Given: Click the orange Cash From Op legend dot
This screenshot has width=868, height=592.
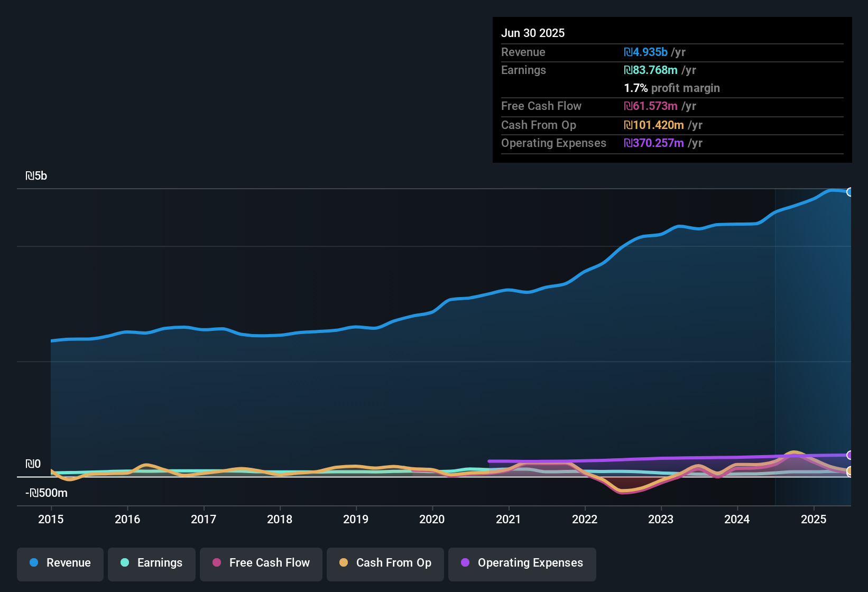Looking at the screenshot, I should tap(343, 563).
